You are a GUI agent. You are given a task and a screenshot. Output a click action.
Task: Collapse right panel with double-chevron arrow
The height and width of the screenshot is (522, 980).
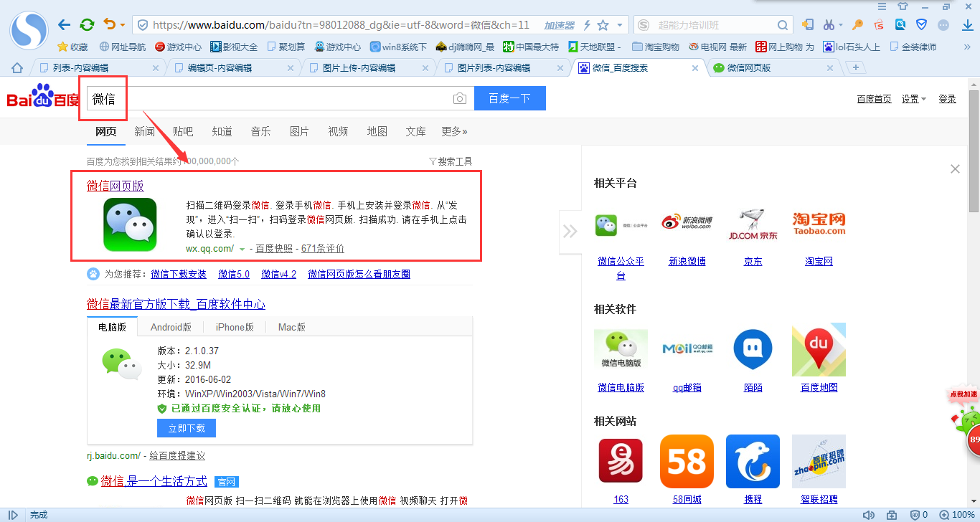point(570,231)
